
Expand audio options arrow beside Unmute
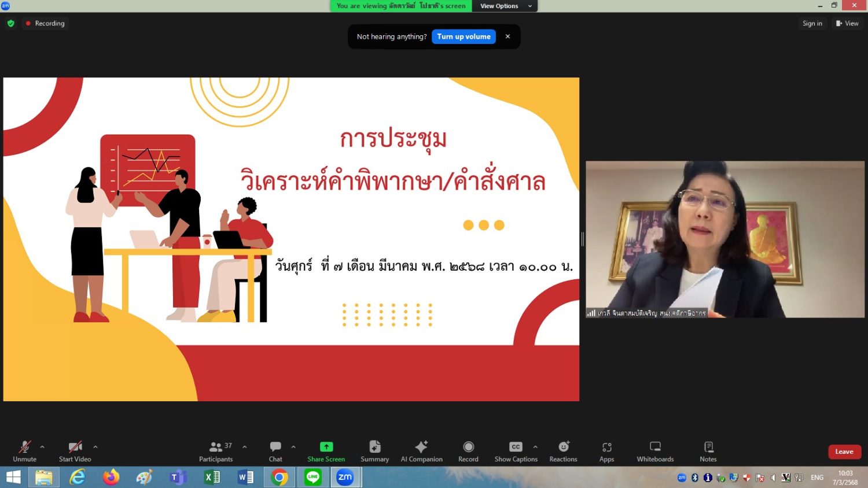pyautogui.click(x=42, y=447)
